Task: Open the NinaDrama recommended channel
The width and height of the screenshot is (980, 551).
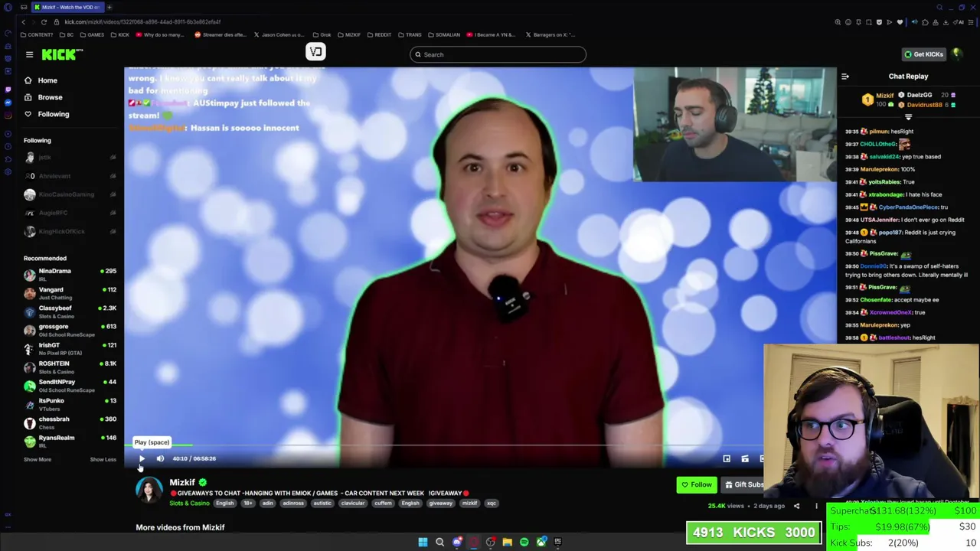Action: pyautogui.click(x=70, y=274)
